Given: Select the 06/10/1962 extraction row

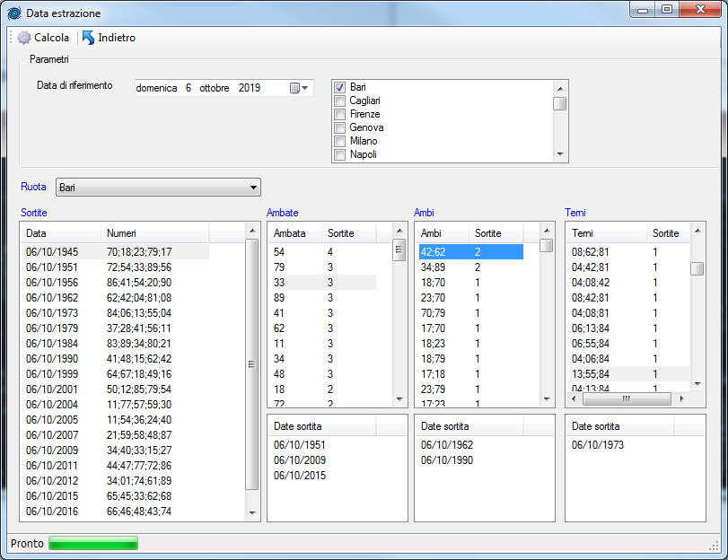Looking at the screenshot, I should (116, 298).
